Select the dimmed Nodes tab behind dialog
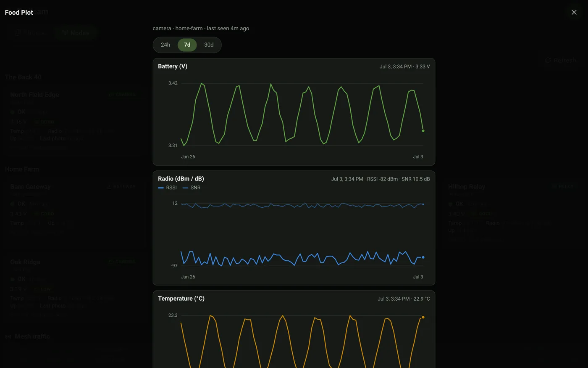 pos(76,33)
